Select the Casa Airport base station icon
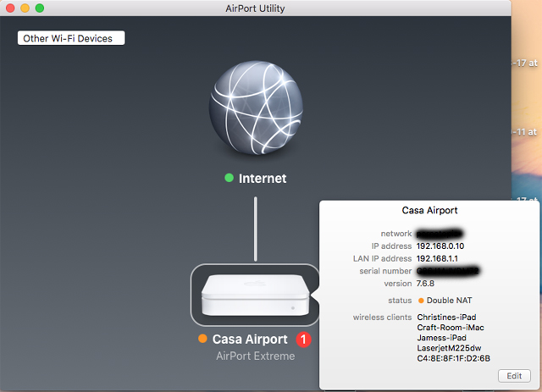542x392 pixels. tap(256, 295)
